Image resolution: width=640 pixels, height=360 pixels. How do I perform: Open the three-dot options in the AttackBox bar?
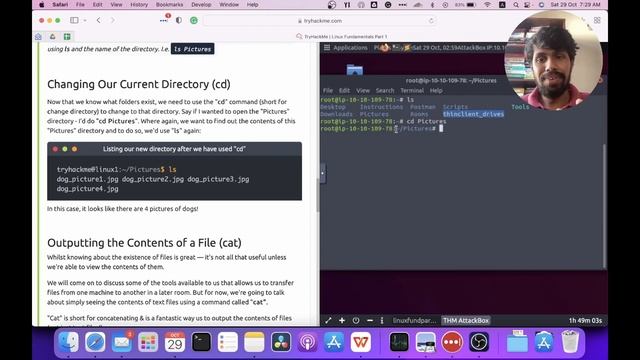point(382,320)
